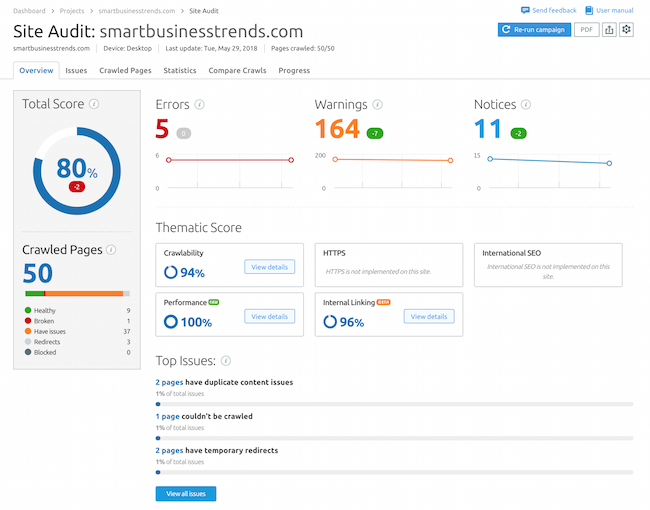Open the '1 page' couldn't be crawled link
This screenshot has width=650, height=510.
[167, 416]
